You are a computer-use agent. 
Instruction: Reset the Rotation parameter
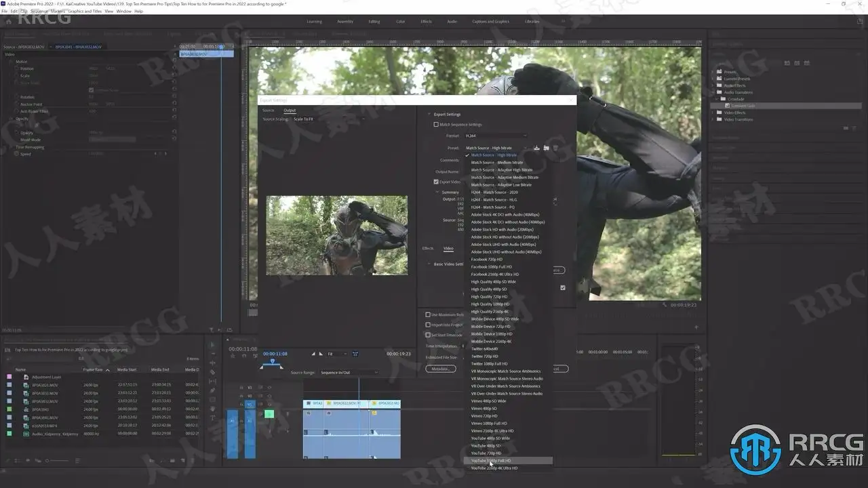174,97
